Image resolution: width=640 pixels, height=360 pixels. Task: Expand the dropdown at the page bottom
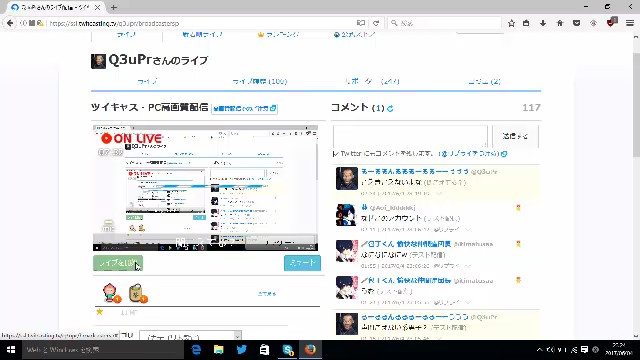pos(190,336)
